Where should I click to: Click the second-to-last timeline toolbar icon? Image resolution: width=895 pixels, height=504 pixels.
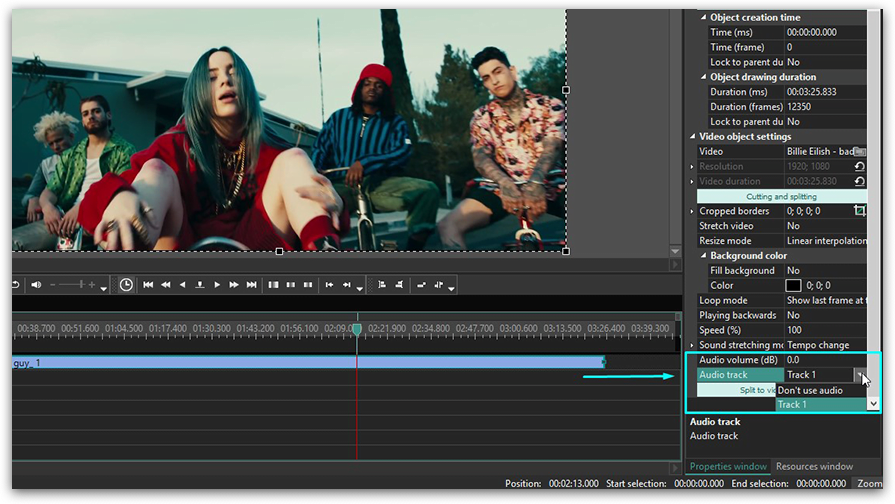point(421,285)
